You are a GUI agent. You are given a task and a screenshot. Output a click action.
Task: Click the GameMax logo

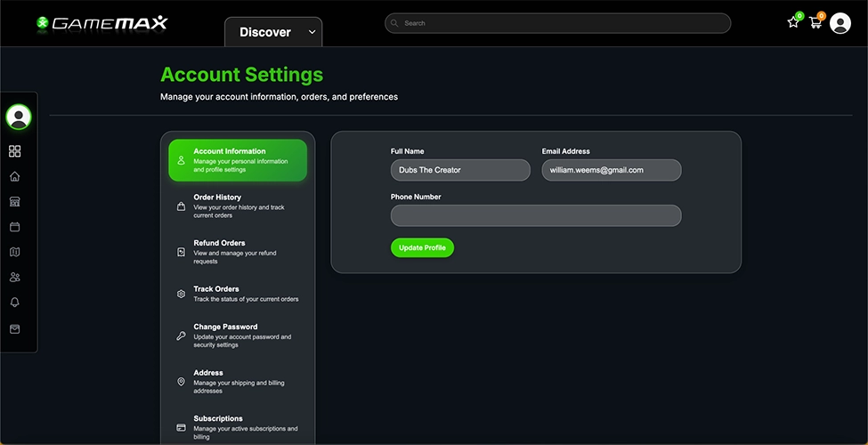click(101, 23)
